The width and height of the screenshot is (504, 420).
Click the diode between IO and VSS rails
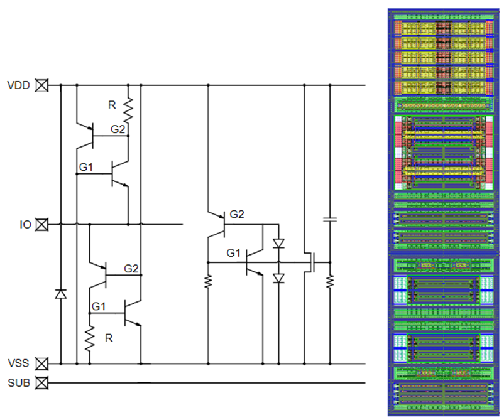tap(60, 294)
